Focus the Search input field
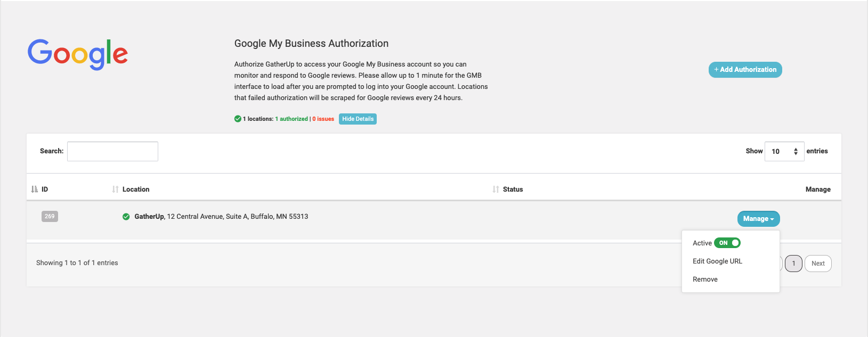Image resolution: width=868 pixels, height=337 pixels. pos(112,151)
